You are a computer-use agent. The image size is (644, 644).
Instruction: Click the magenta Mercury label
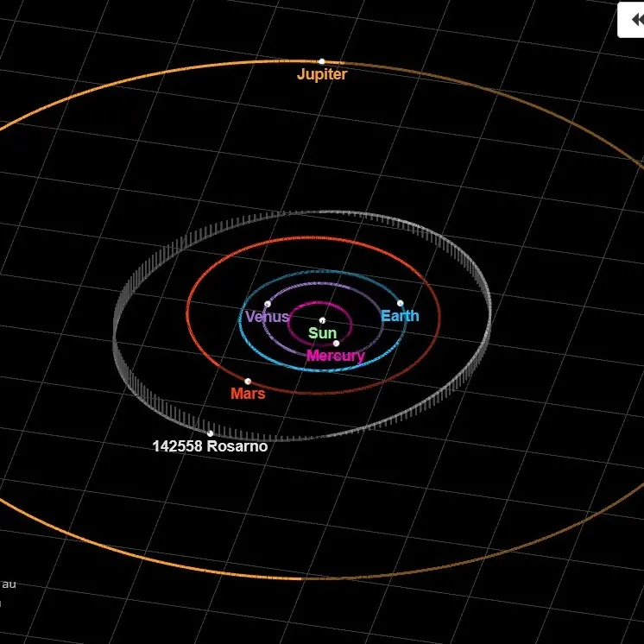coord(336,356)
